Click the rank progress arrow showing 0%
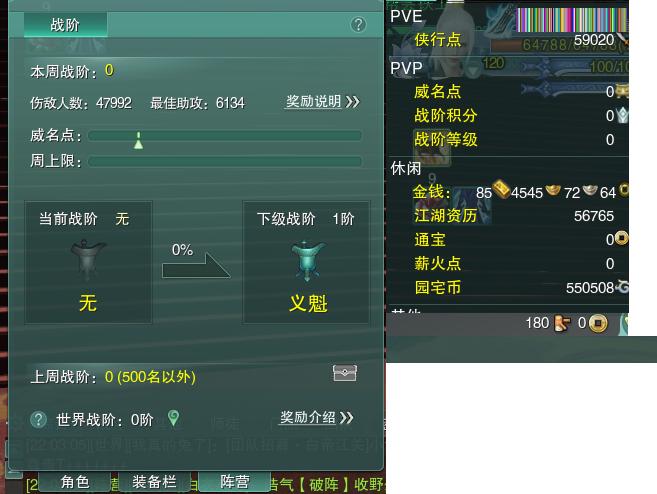The image size is (657, 494). (x=196, y=265)
